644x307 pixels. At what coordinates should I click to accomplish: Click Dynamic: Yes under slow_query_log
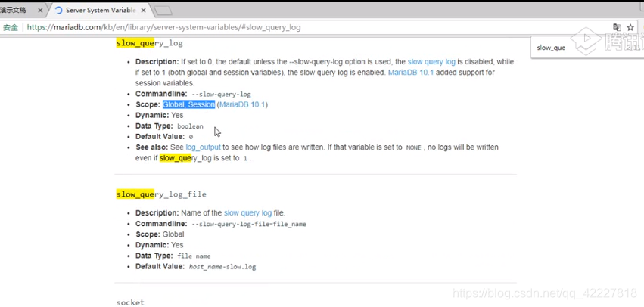coord(160,116)
